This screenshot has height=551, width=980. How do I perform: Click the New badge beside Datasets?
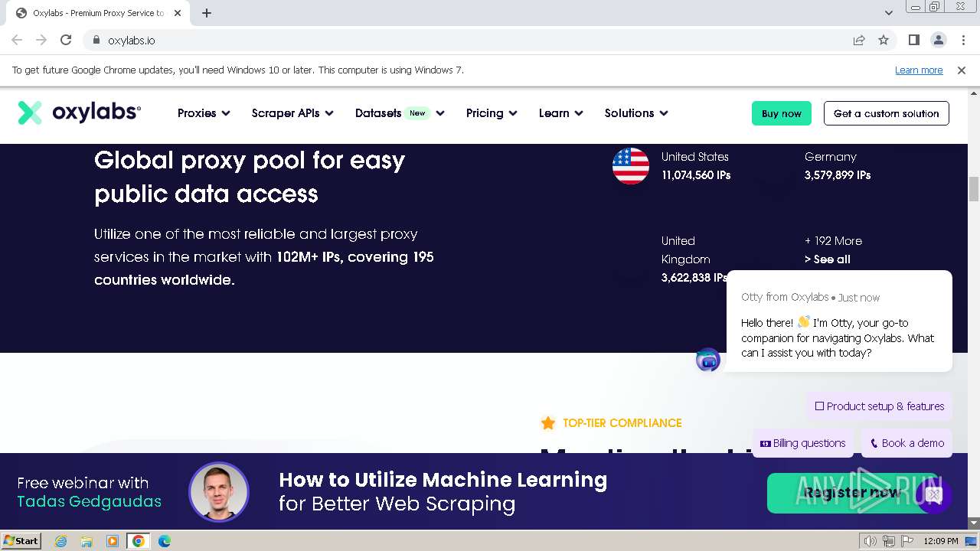tap(417, 113)
